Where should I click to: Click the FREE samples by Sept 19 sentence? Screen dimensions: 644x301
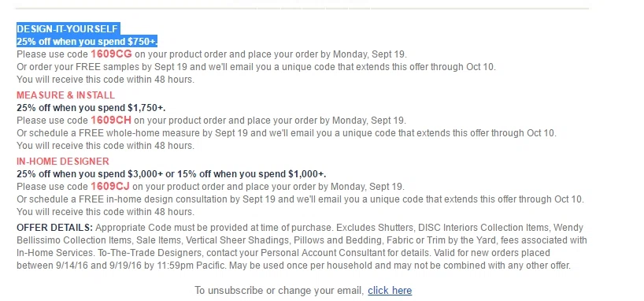coord(257,67)
